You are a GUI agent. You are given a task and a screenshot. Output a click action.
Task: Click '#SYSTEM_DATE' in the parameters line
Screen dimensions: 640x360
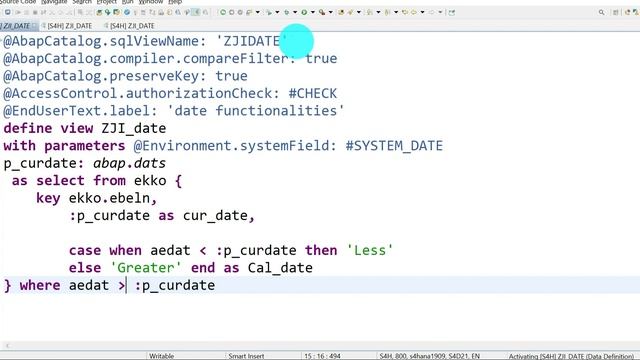coord(394,146)
